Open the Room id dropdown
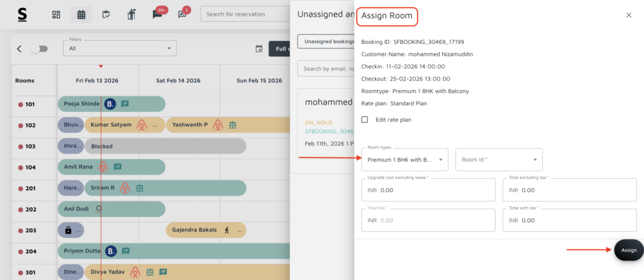Viewport: 644px width, 280px height. [498, 160]
